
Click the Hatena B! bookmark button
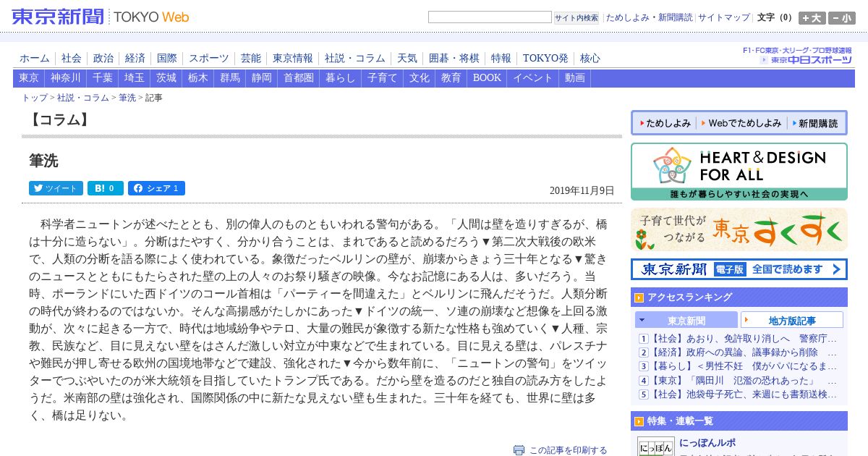[106, 188]
